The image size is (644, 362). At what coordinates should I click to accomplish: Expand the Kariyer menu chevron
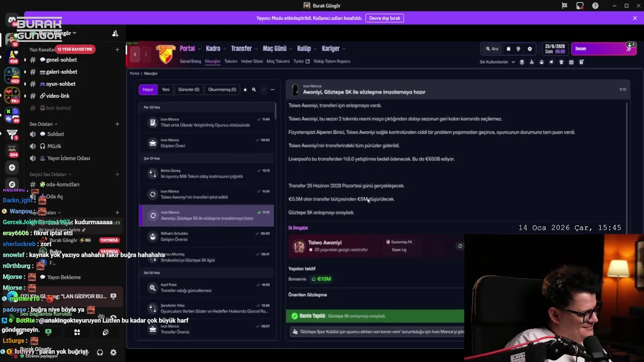345,49
